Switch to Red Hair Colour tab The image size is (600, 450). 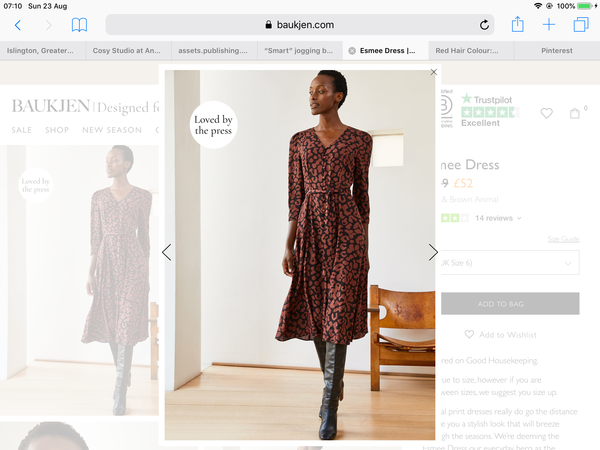point(471,51)
